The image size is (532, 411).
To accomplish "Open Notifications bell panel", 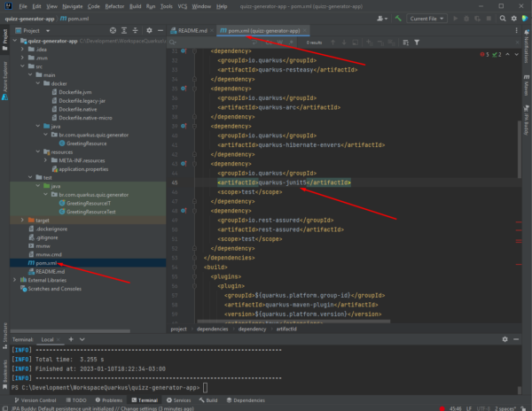I will 527,46.
